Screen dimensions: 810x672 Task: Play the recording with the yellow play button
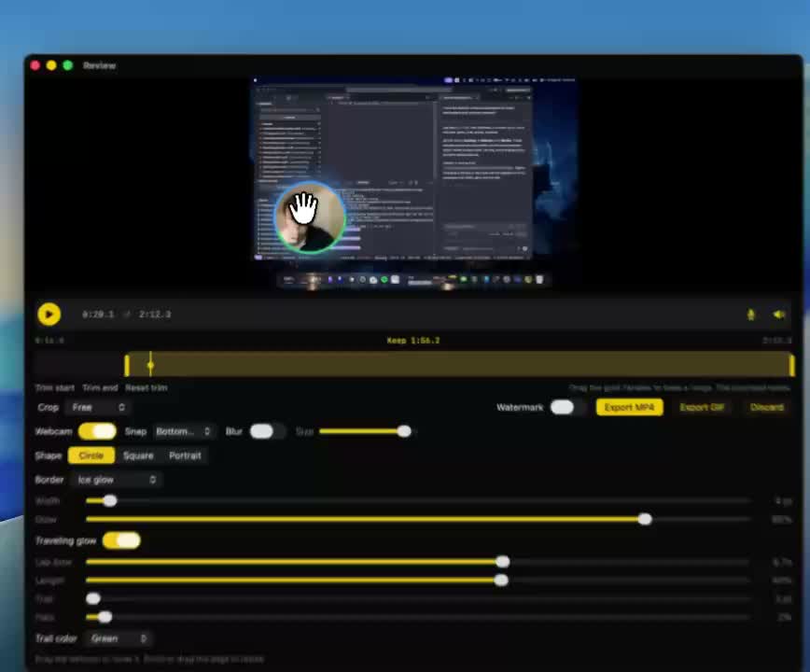[x=49, y=314]
